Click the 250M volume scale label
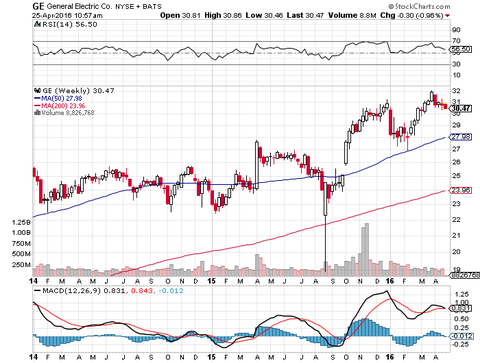The image size is (480, 363). [21, 265]
